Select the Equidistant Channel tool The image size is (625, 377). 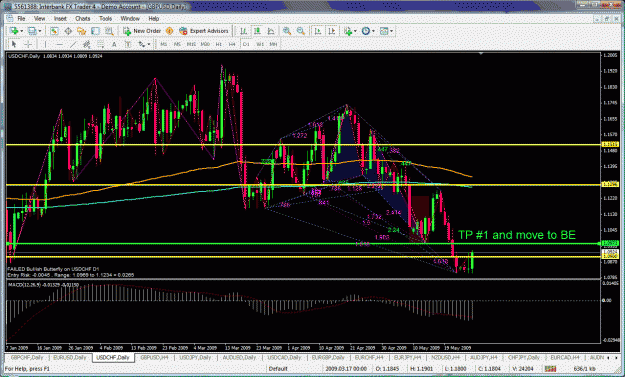tap(86, 44)
